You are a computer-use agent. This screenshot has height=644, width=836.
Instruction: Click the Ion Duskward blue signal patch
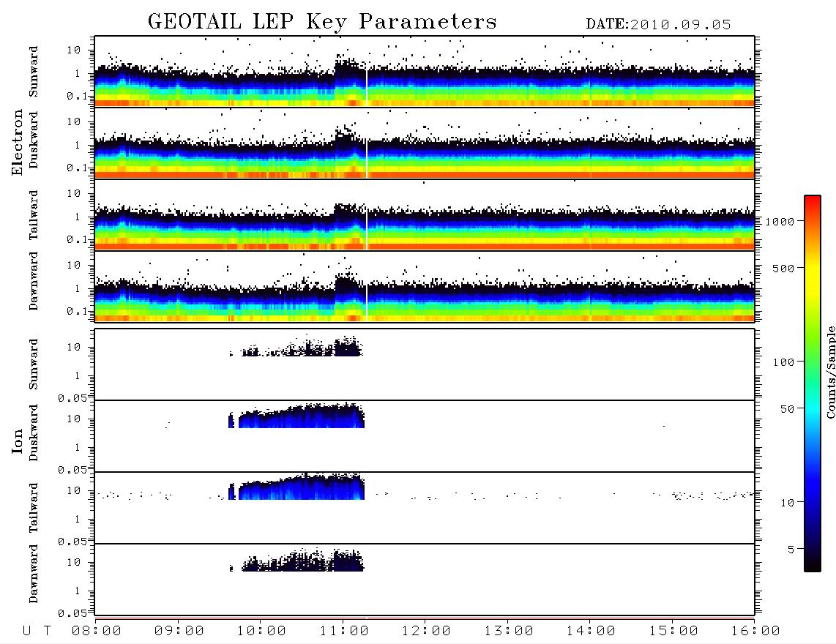[x=296, y=415]
